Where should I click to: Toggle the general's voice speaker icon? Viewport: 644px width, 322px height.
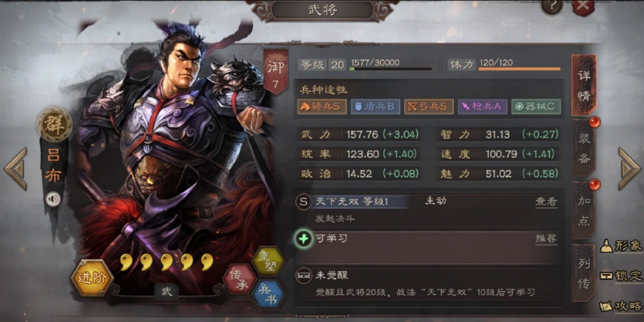tap(53, 199)
